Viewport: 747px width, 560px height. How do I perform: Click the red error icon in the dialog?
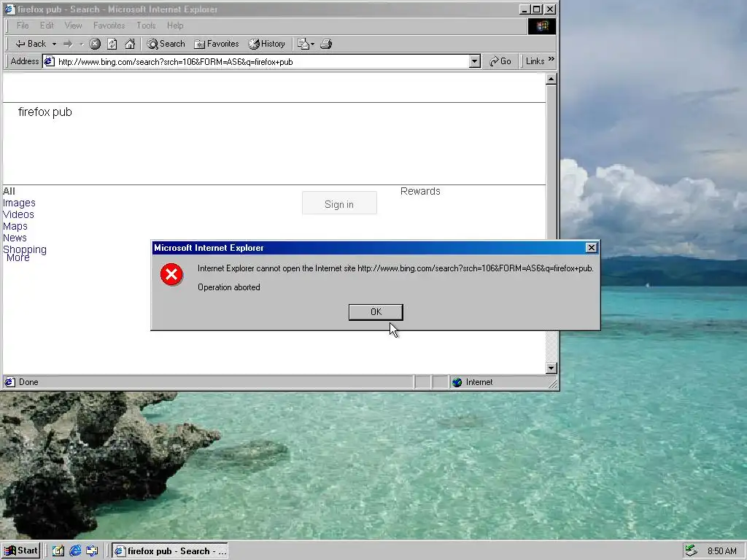(x=171, y=274)
